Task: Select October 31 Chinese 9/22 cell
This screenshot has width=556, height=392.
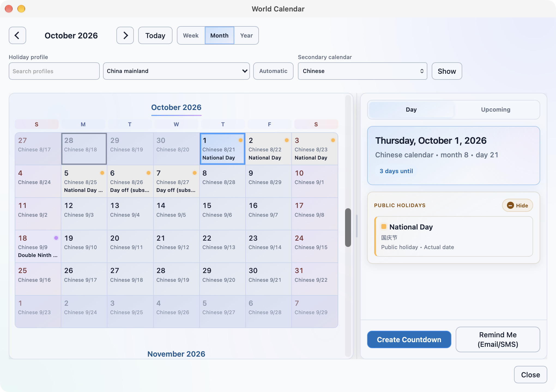Action: click(x=315, y=279)
